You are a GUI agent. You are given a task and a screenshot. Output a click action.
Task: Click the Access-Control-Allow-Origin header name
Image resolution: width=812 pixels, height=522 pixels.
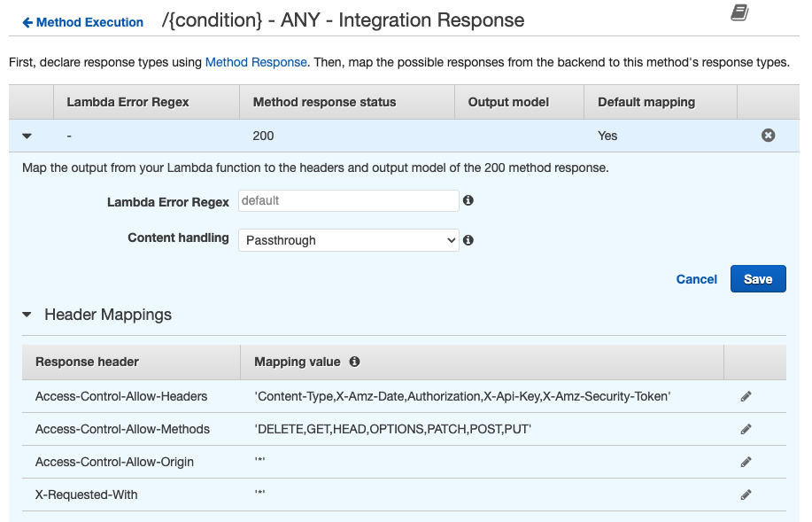click(x=114, y=462)
